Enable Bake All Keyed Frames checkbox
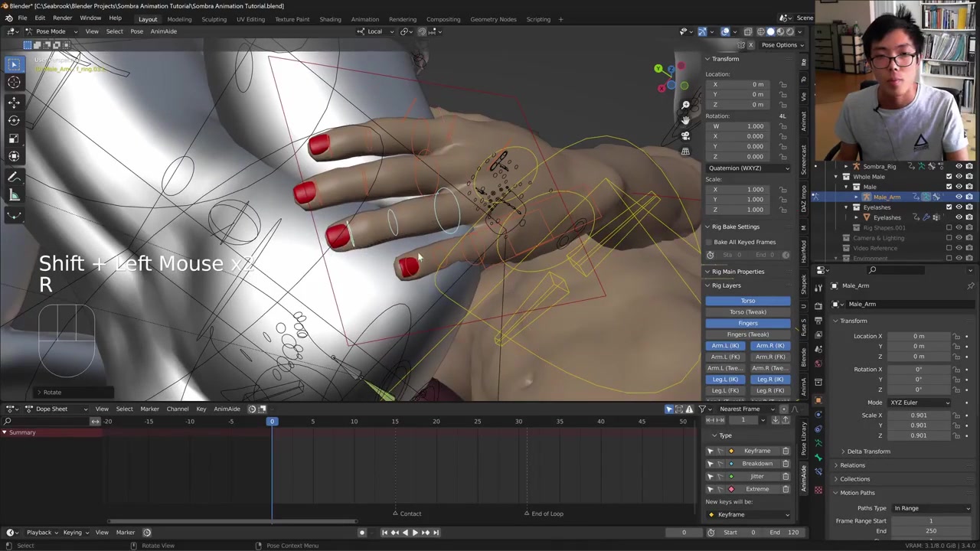Image resolution: width=980 pixels, height=551 pixels. click(x=710, y=242)
